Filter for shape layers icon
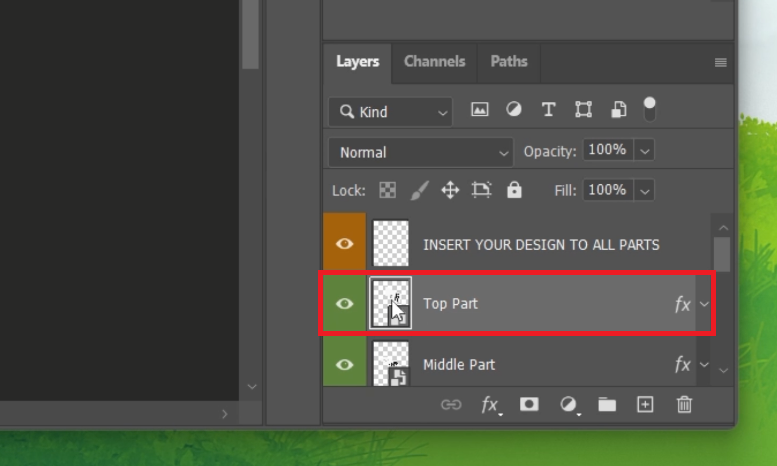Image resolution: width=777 pixels, height=466 pixels. click(x=584, y=110)
